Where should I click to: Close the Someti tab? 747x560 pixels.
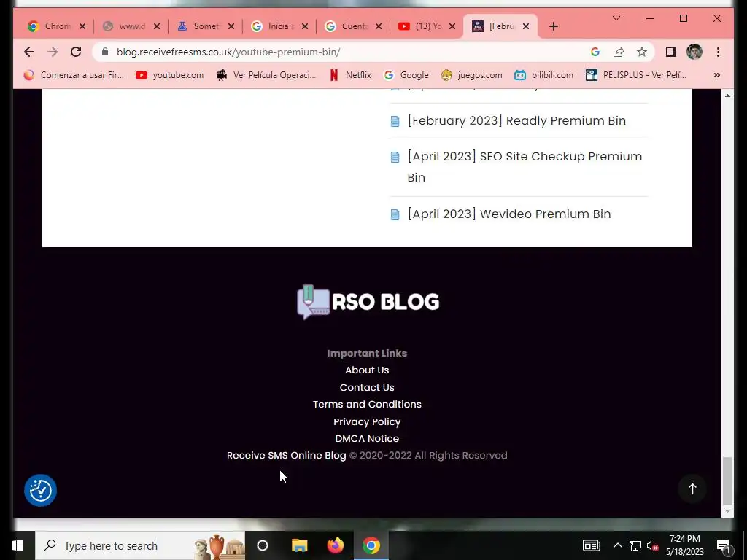click(231, 26)
